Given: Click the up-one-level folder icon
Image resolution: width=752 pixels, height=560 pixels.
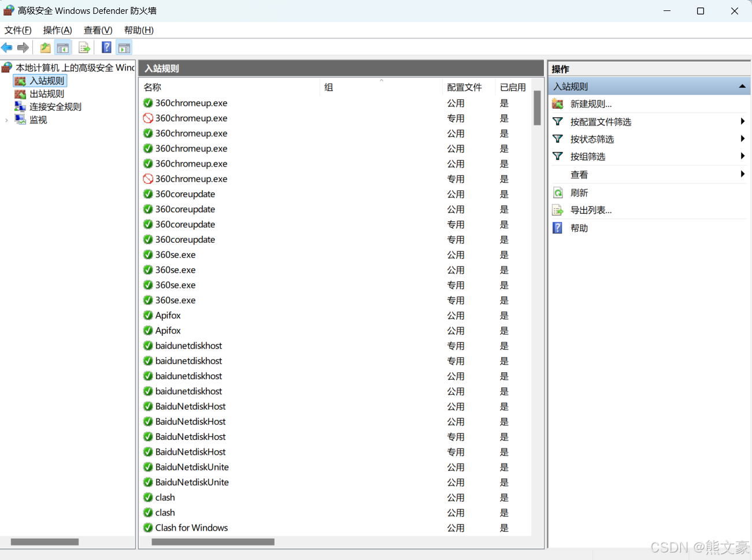Looking at the screenshot, I should pos(45,48).
